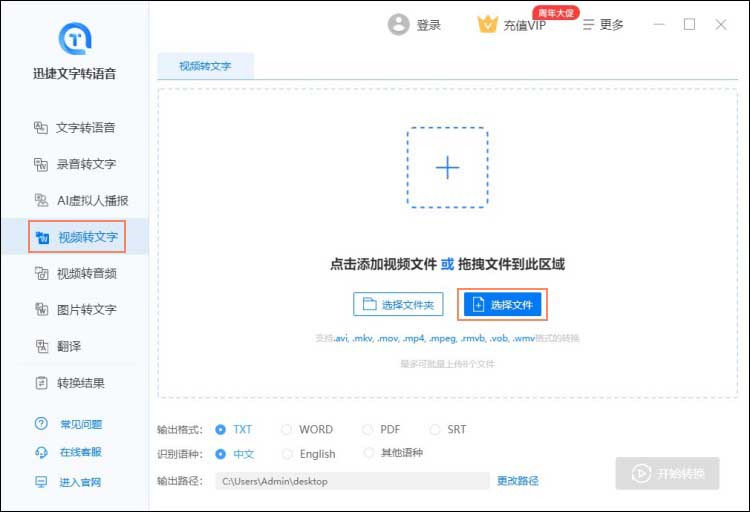Select English recognition language

pyautogui.click(x=309, y=454)
